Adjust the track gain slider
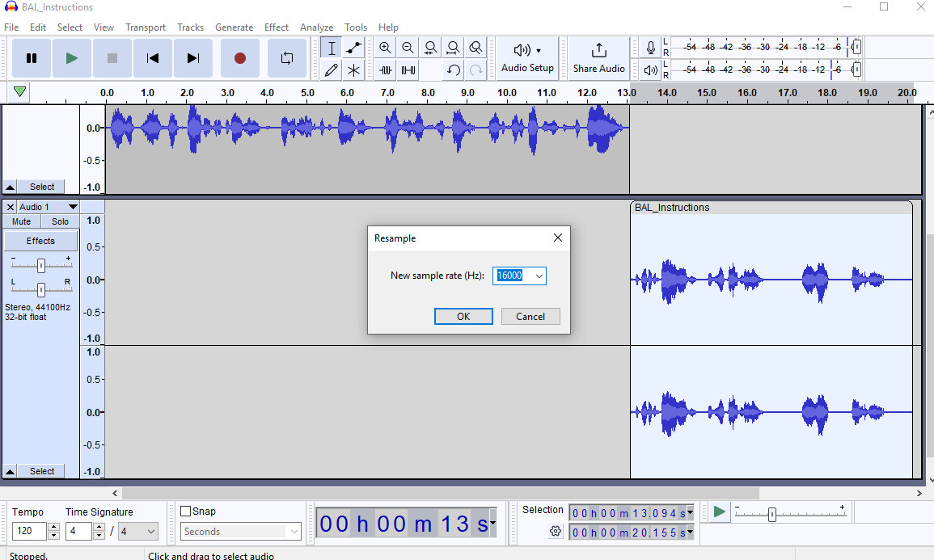 click(40, 263)
